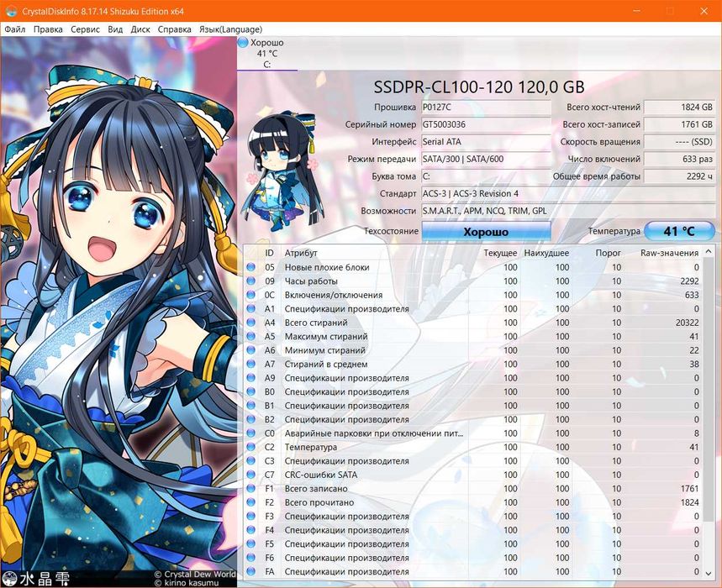The image size is (722, 588).
Task: Click the blue status icon for attribute FA
Action: (x=251, y=571)
